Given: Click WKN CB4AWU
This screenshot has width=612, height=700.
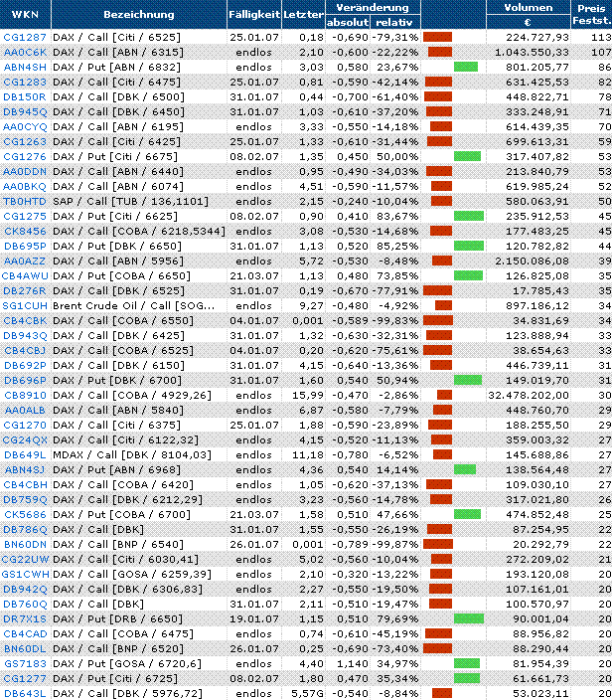Looking at the screenshot, I should pyautogui.click(x=25, y=275).
